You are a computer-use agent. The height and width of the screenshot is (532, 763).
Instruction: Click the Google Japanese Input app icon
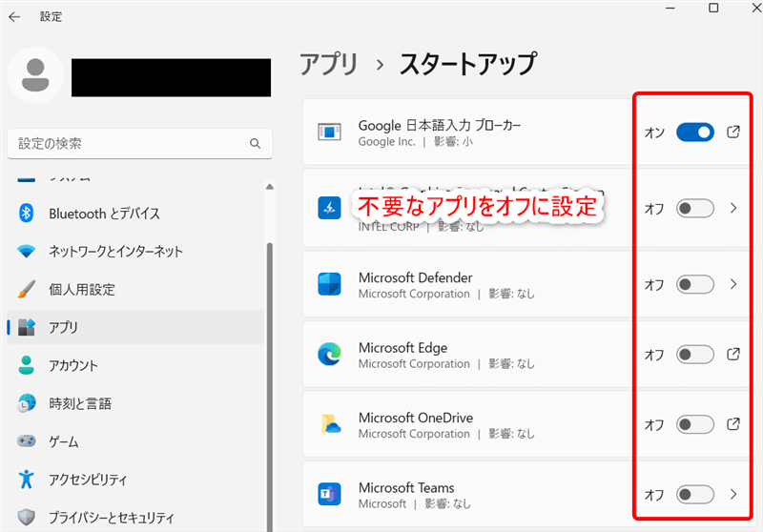(x=329, y=132)
